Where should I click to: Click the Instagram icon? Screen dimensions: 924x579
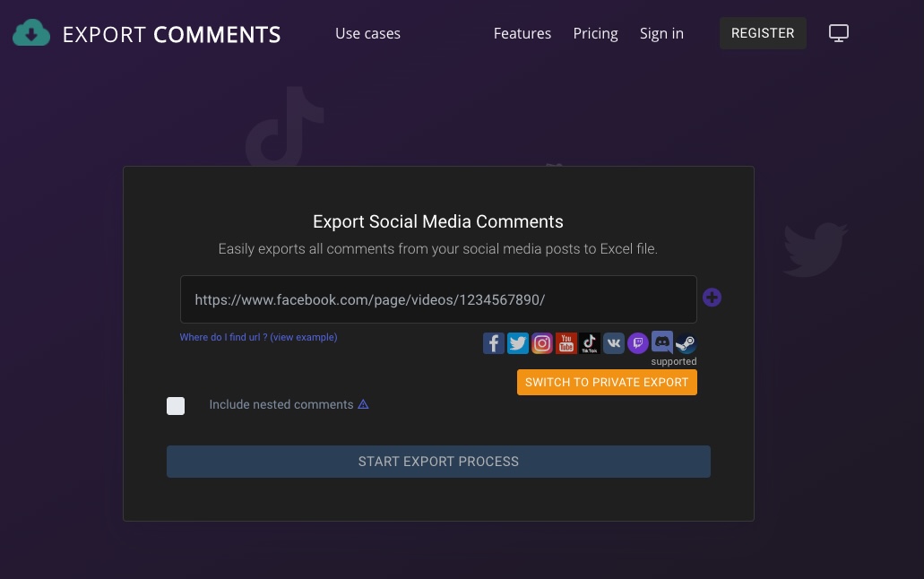(x=541, y=342)
